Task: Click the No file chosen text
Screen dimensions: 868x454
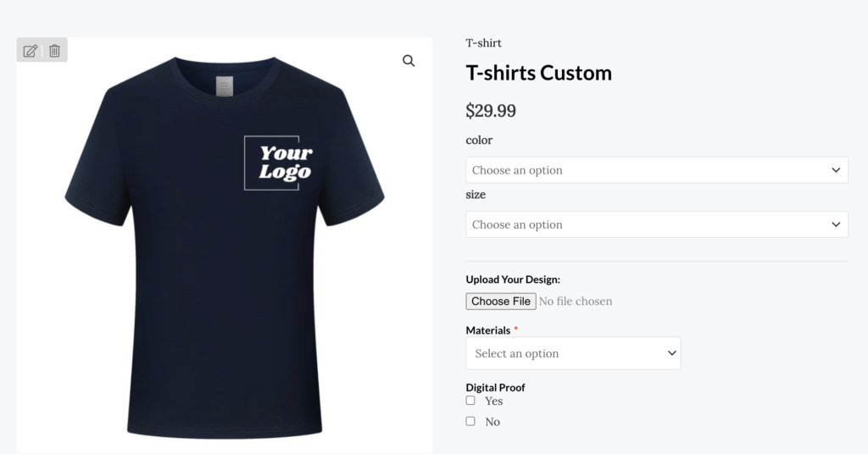Action: click(576, 302)
